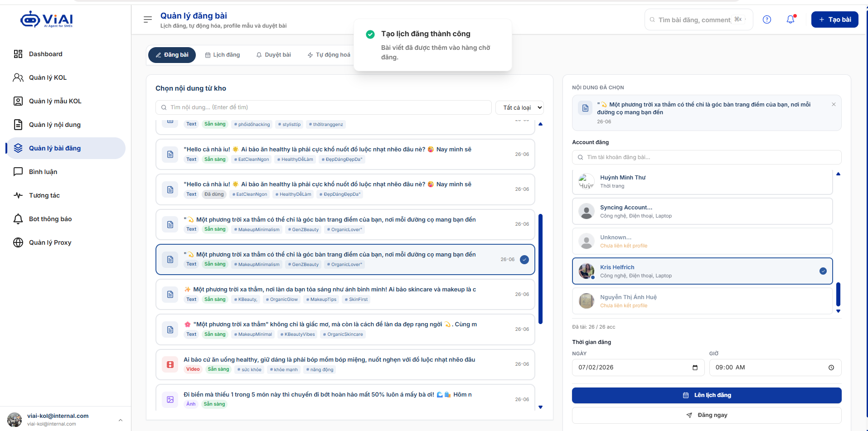The width and height of the screenshot is (868, 431).
Task: Click the account list scroll-up arrow
Action: pyautogui.click(x=838, y=174)
